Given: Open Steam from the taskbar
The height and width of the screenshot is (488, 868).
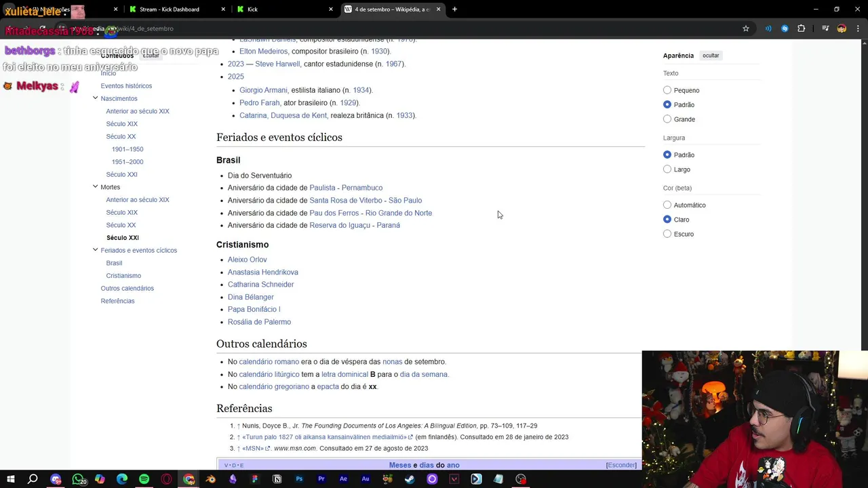Looking at the screenshot, I should [x=410, y=479].
